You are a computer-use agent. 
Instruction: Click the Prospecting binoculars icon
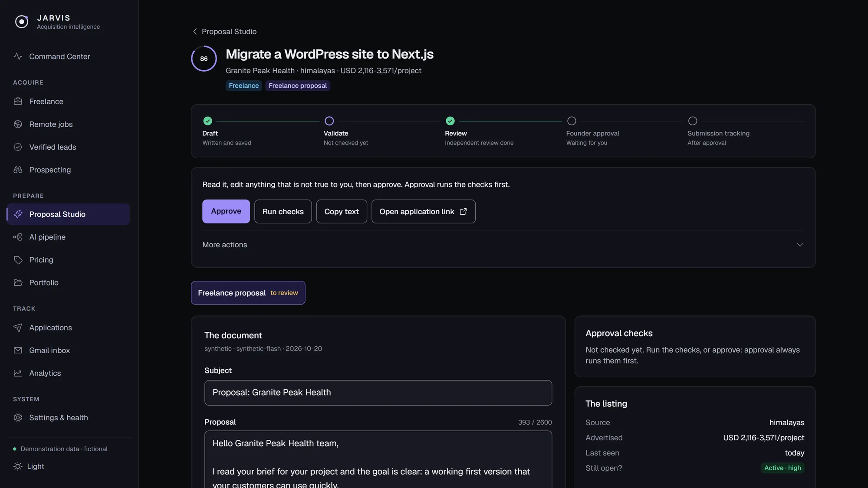click(x=18, y=170)
